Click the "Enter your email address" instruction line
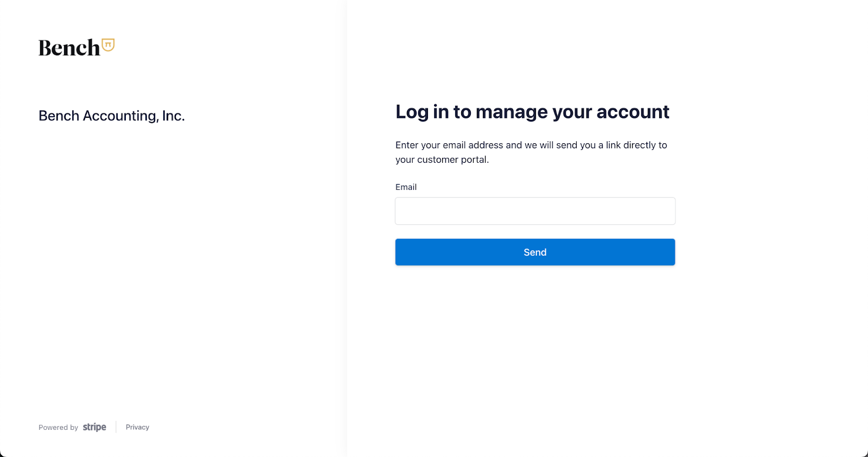 tap(531, 145)
